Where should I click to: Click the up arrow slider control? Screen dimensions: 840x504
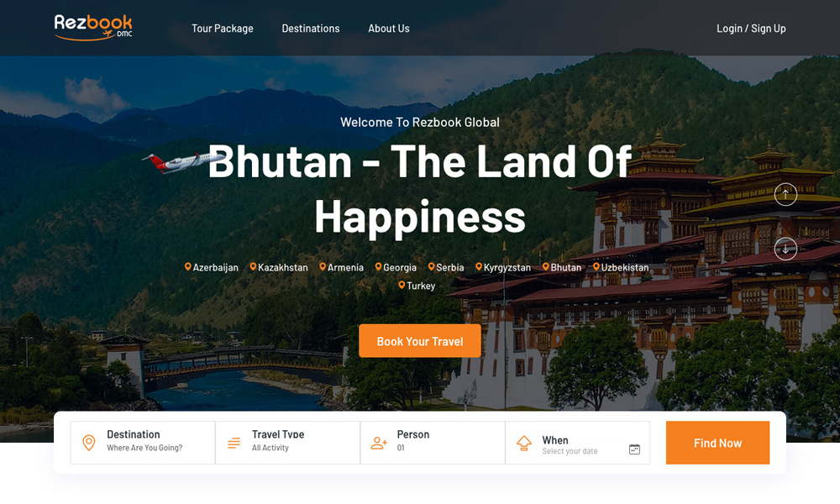[x=785, y=194]
